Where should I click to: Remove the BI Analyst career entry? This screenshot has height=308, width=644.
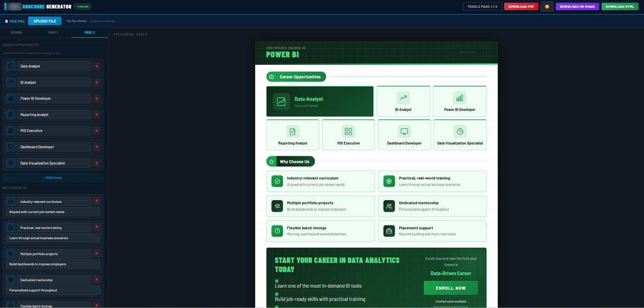click(x=97, y=82)
